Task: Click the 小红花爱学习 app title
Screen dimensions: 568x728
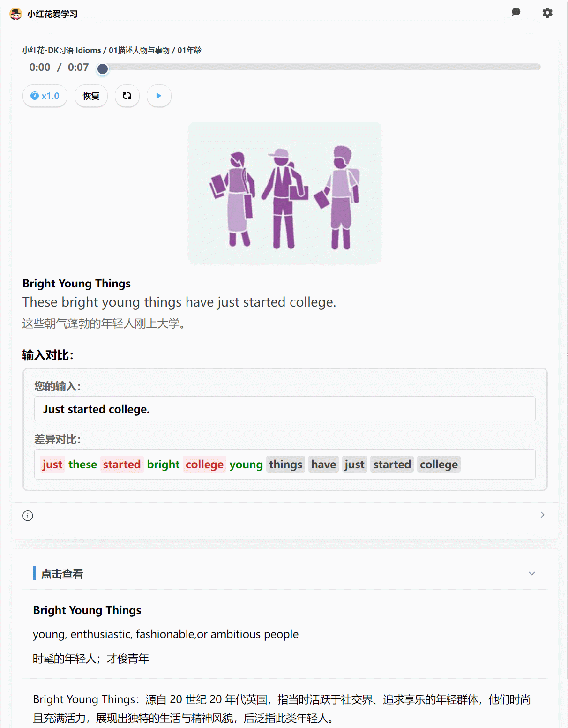Action: [x=52, y=14]
